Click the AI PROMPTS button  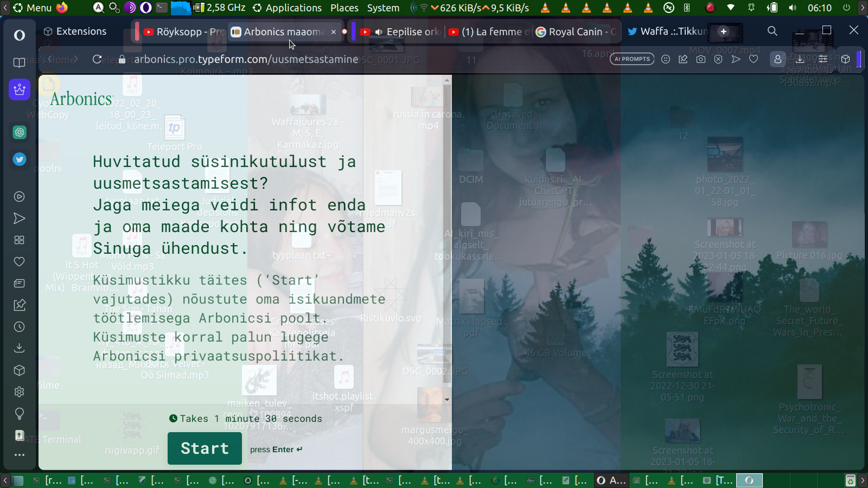click(x=632, y=59)
